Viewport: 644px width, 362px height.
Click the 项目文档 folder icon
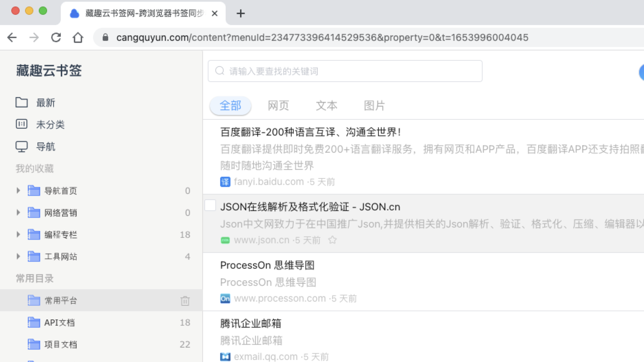34,344
